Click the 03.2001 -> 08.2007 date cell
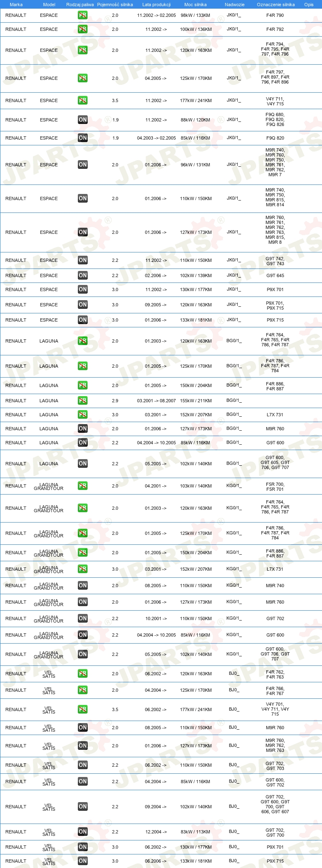The width and height of the screenshot is (322, 868). pyautogui.click(x=156, y=401)
